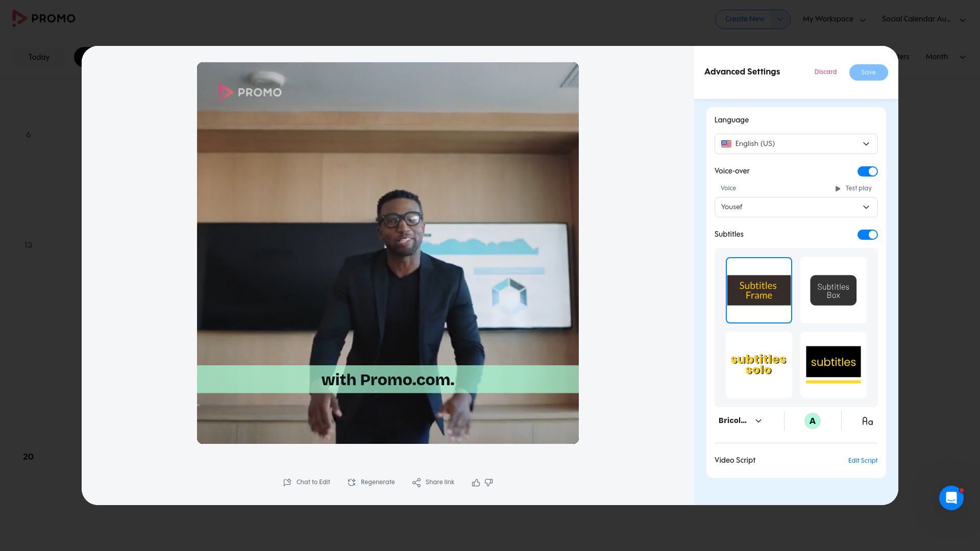Screen dimensions: 980x551
Task: Expand the English (US) language dropdown
Action: [x=796, y=144]
